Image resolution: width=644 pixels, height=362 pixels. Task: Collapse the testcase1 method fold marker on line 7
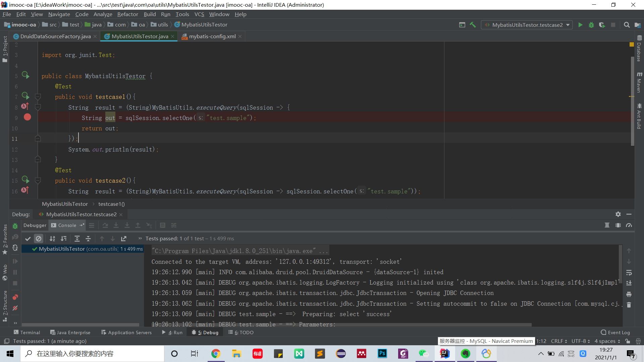point(38,97)
